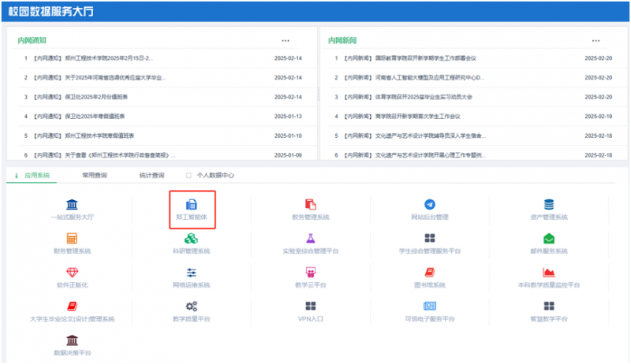Screen dimensions: 631x364
Task: Open the 数据决策平台 icon
Action: click(x=72, y=340)
